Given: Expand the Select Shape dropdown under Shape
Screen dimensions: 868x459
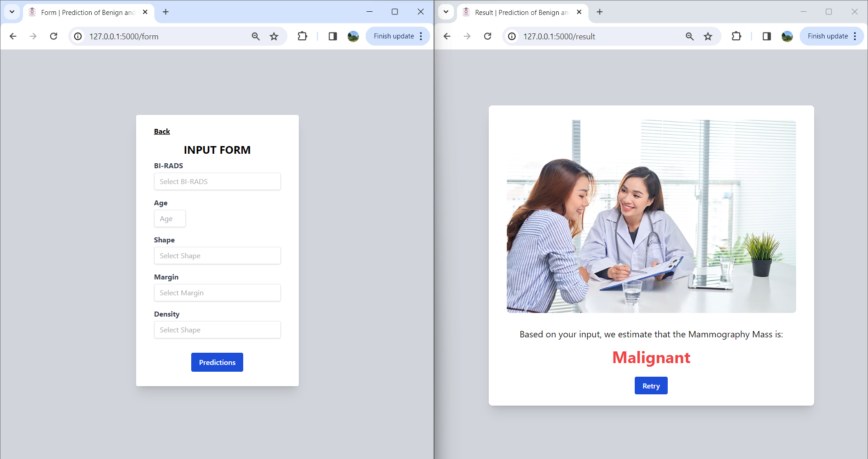Looking at the screenshot, I should 217,256.
